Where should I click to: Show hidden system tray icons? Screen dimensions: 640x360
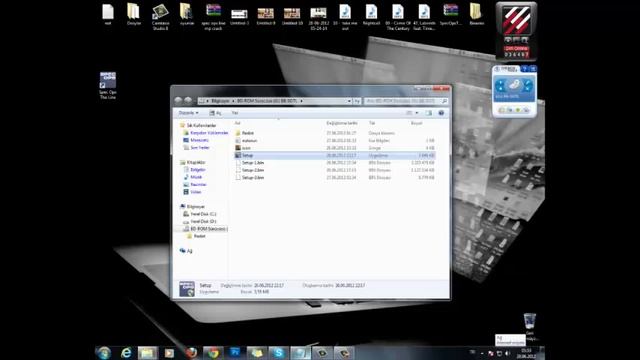point(482,353)
